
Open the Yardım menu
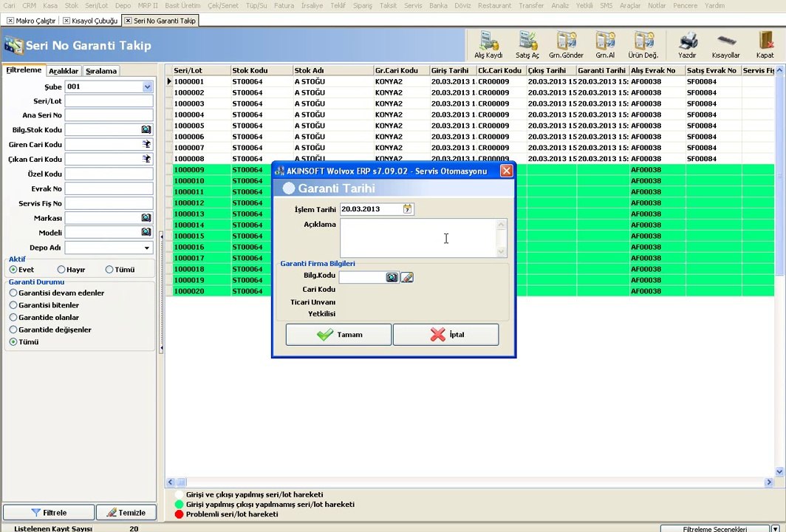(x=714, y=5)
